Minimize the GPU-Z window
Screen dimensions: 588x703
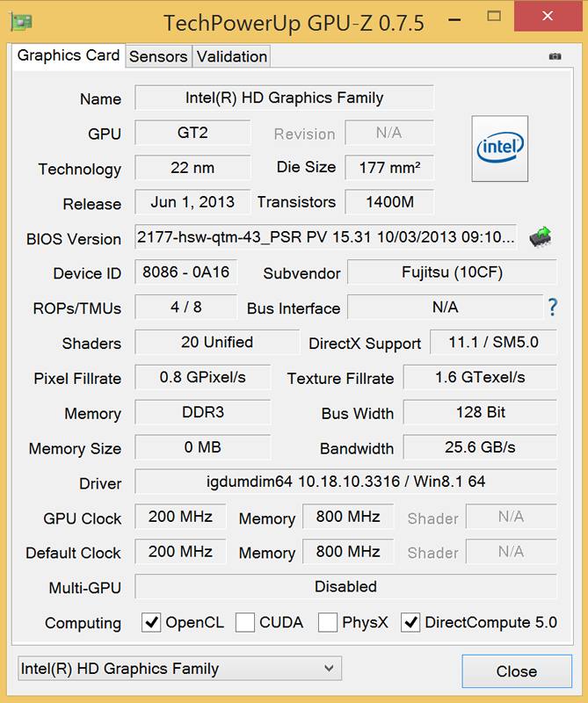[x=454, y=19]
